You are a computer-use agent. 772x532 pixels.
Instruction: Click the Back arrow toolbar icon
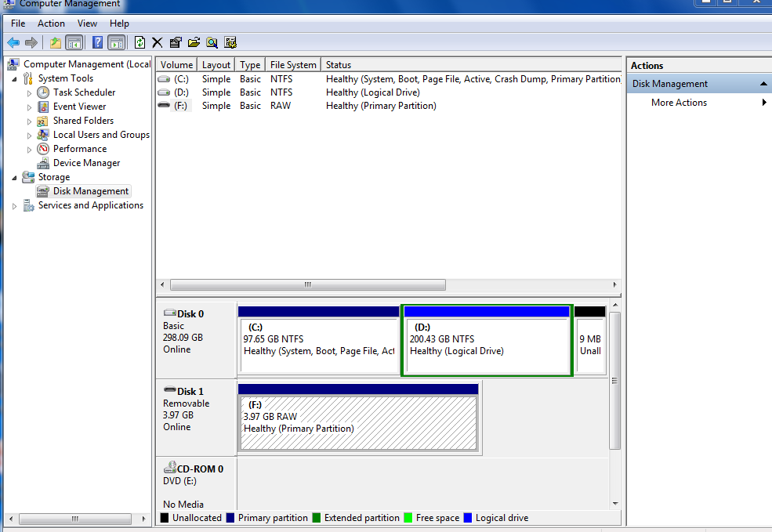[x=13, y=43]
